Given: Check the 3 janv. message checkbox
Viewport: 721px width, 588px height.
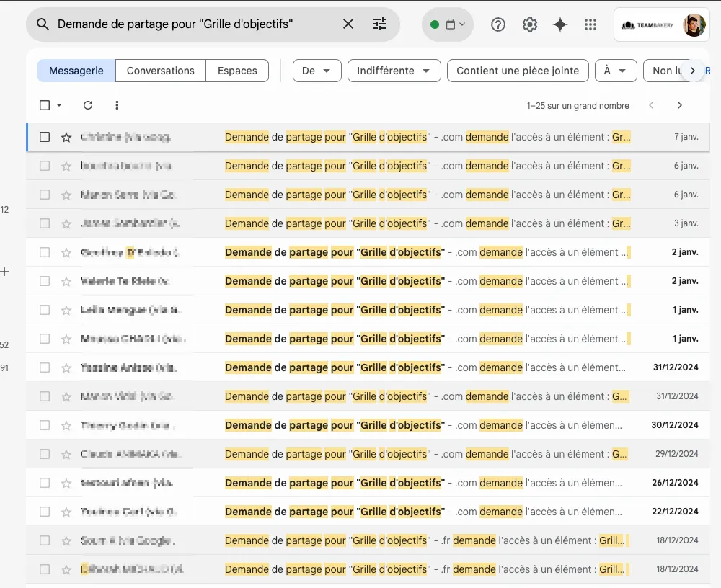Looking at the screenshot, I should [45, 223].
